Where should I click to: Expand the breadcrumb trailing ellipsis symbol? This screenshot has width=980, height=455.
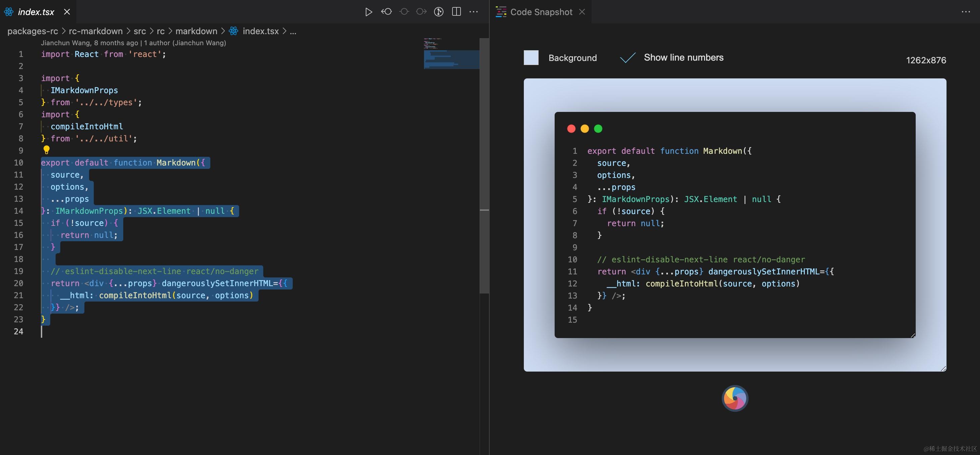tap(293, 31)
